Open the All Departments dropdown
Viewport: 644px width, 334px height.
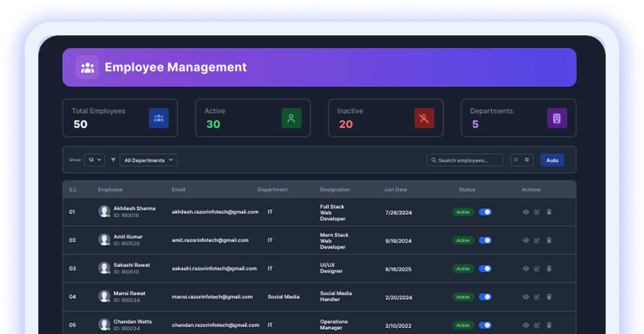point(149,160)
